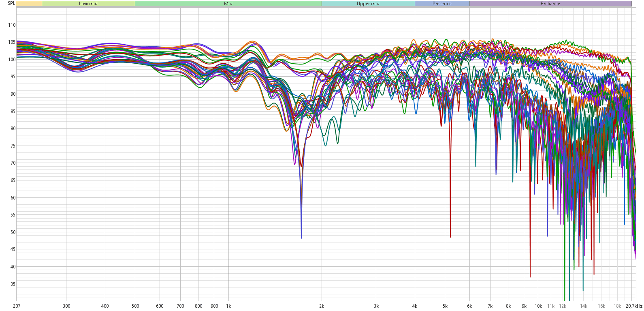Select the 80 value on SPL axis
The width and height of the screenshot is (644, 311).
13,129
